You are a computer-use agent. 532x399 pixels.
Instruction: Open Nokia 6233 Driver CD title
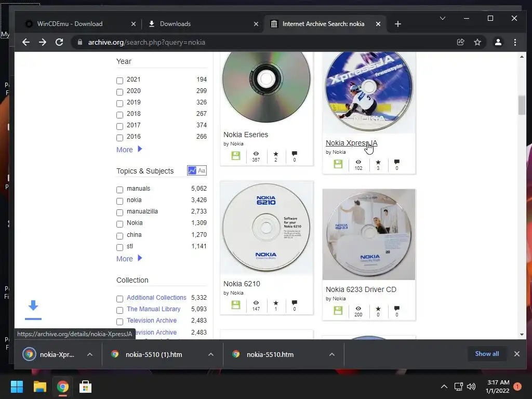pyautogui.click(x=361, y=289)
